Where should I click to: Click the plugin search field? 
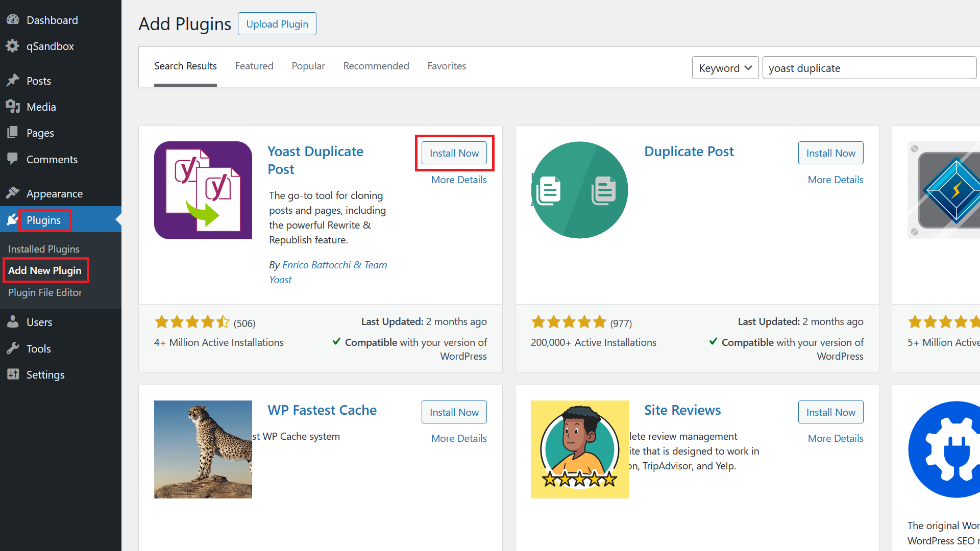click(x=869, y=68)
